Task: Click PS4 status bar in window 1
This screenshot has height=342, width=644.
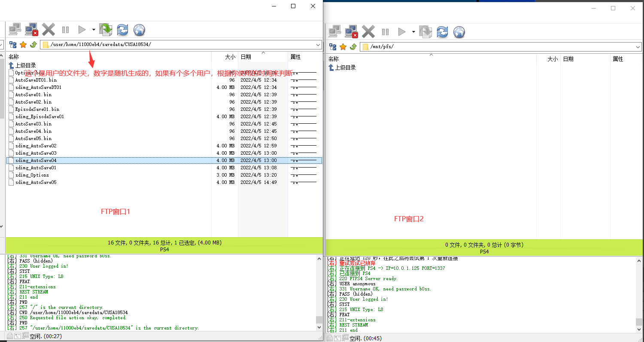Action: pyautogui.click(x=164, y=249)
